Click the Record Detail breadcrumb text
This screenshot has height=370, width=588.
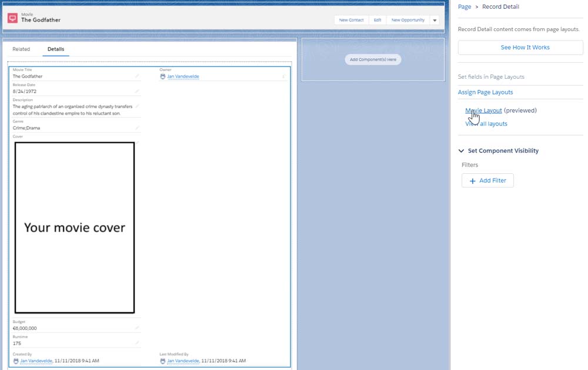pos(500,6)
